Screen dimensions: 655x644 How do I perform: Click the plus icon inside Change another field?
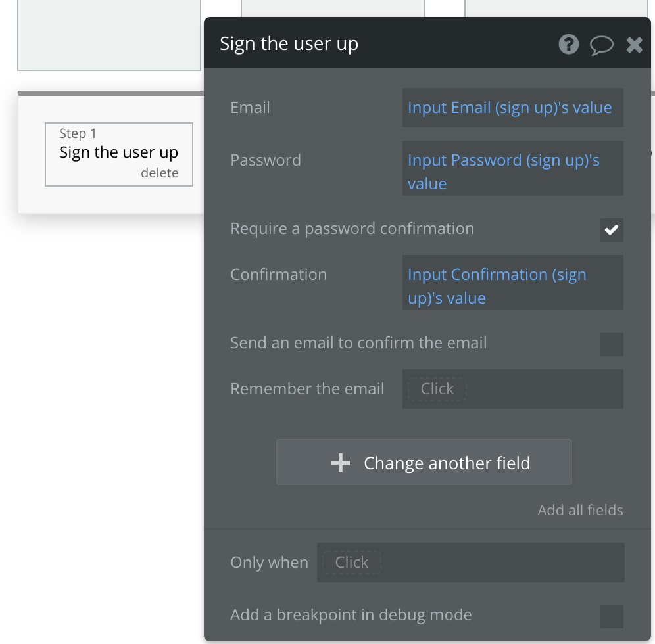click(x=340, y=462)
